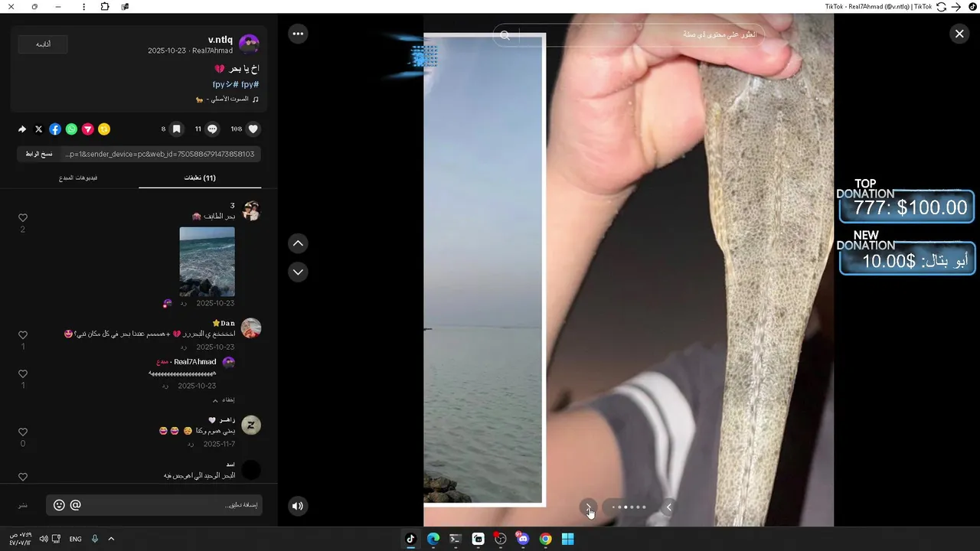980x551 pixels.
Task: Share via red send-to-friends icon
Action: click(x=88, y=129)
